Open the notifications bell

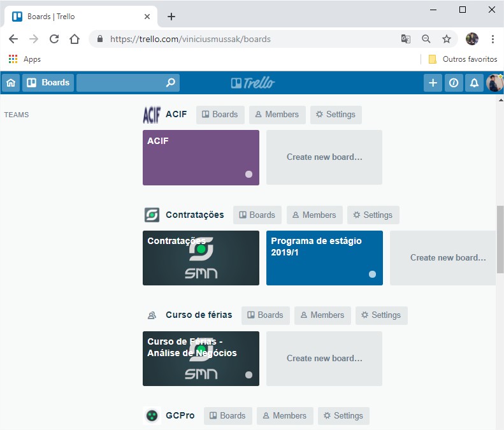point(474,83)
